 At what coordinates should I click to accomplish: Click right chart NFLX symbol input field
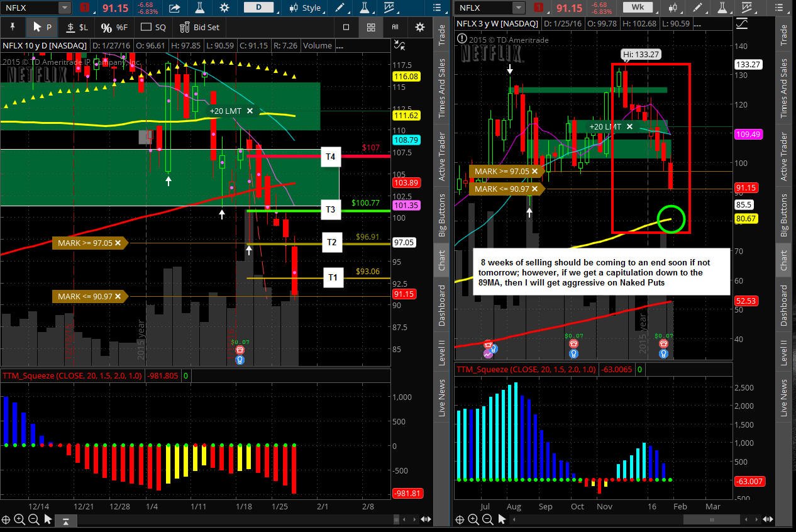pos(484,8)
